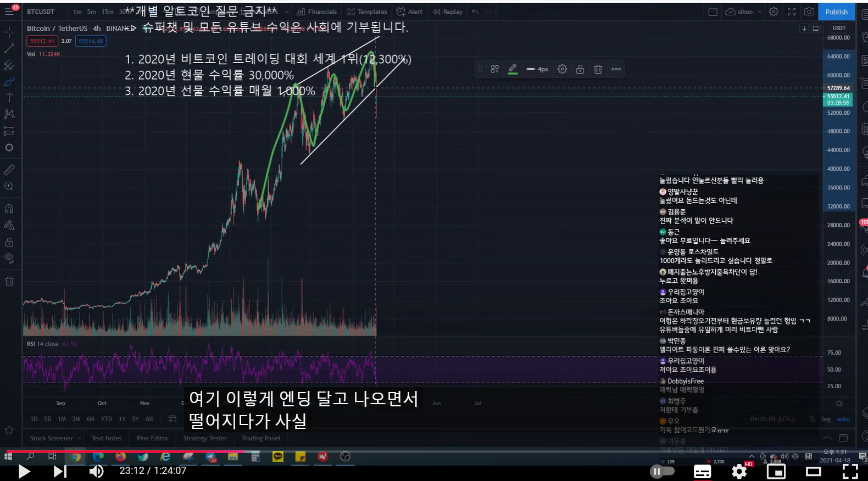Open more options in floating toolbar
The height and width of the screenshot is (481, 868).
coord(616,69)
